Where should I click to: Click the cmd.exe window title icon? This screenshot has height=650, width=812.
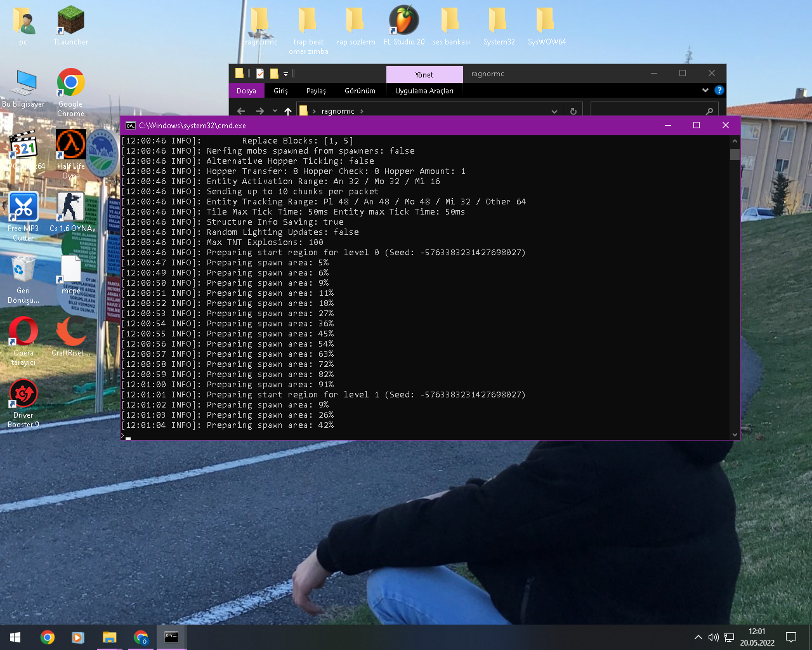point(130,126)
